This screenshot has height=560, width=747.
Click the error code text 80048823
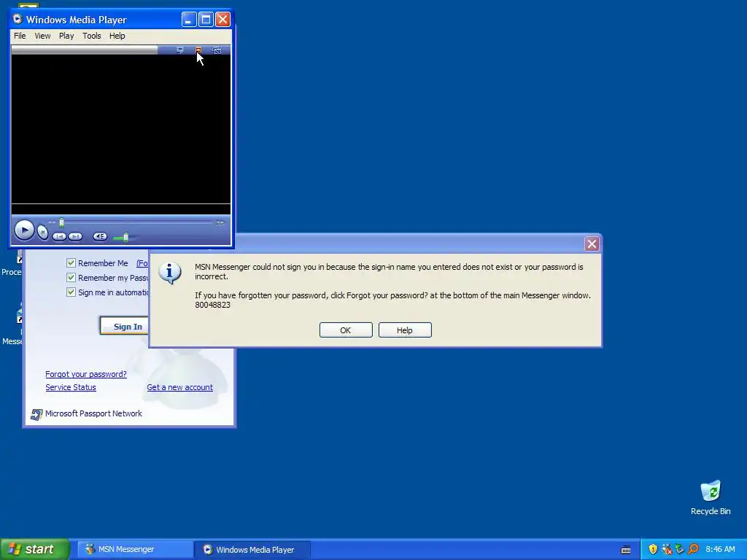212,305
